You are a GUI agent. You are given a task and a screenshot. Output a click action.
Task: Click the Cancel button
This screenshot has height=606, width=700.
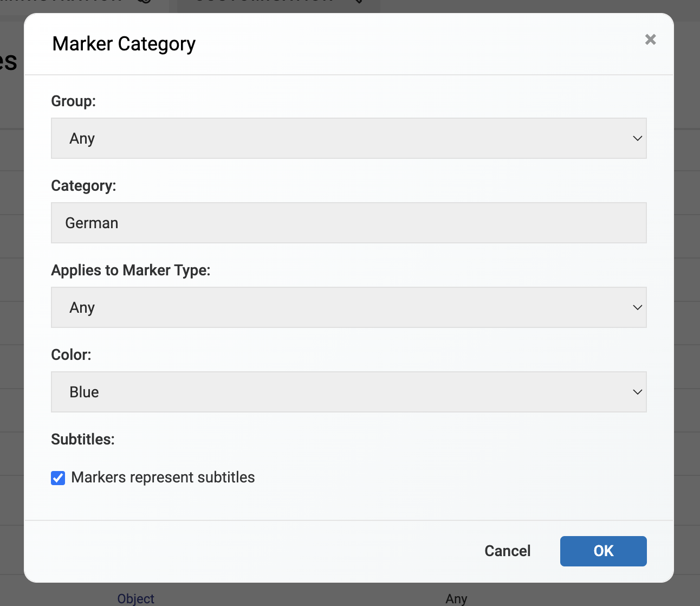[508, 551]
